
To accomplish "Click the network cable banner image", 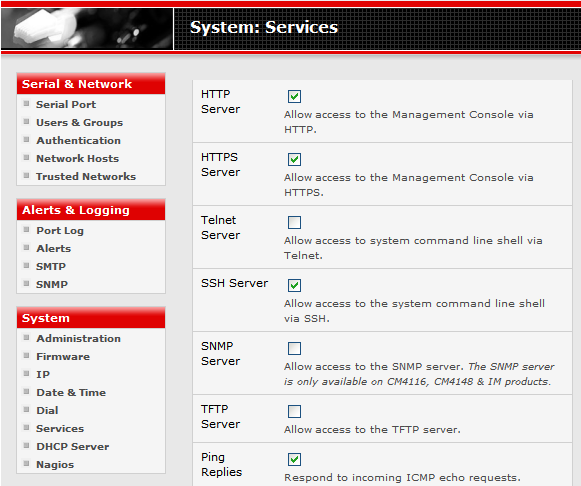I will pos(87,29).
